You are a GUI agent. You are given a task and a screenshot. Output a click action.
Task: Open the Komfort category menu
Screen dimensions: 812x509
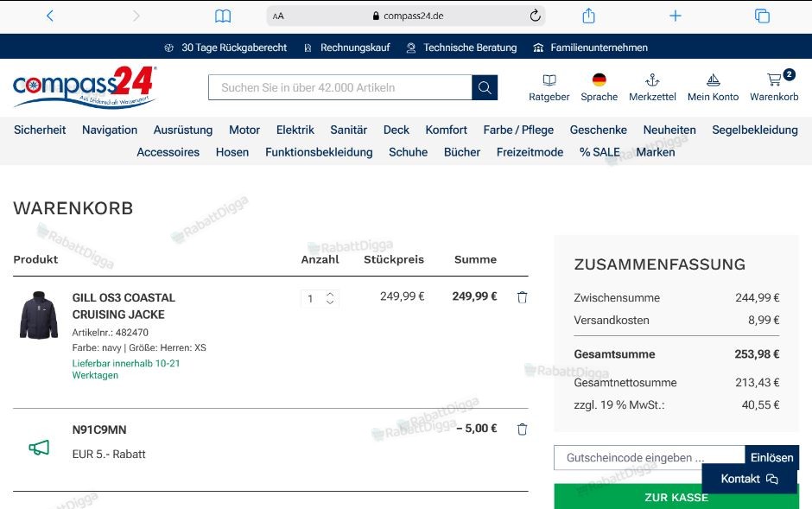coord(446,130)
